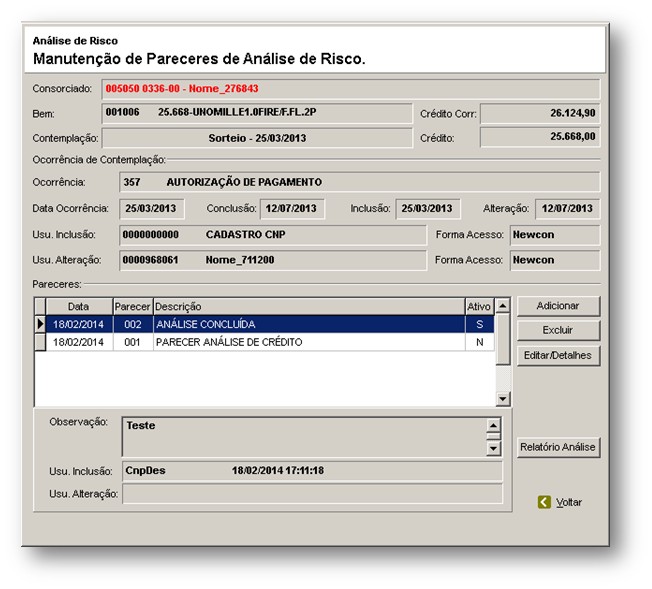Click the Ativo column header
Viewport: 652px width, 589px height.
(479, 307)
